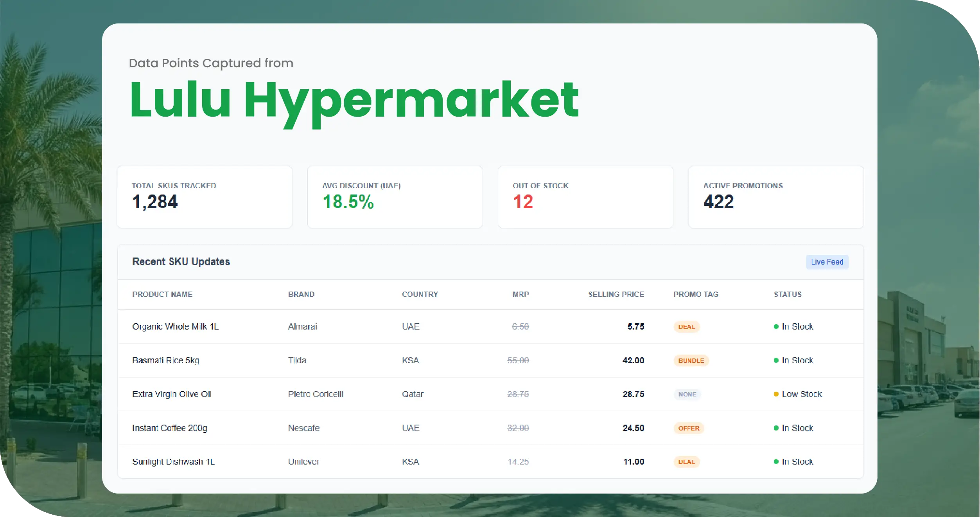The height and width of the screenshot is (517, 980).
Task: Click the NONE promo tag
Action: click(x=687, y=395)
